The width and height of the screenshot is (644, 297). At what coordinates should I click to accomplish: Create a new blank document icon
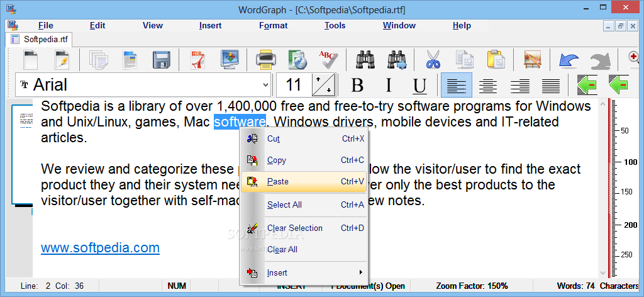coord(30,60)
